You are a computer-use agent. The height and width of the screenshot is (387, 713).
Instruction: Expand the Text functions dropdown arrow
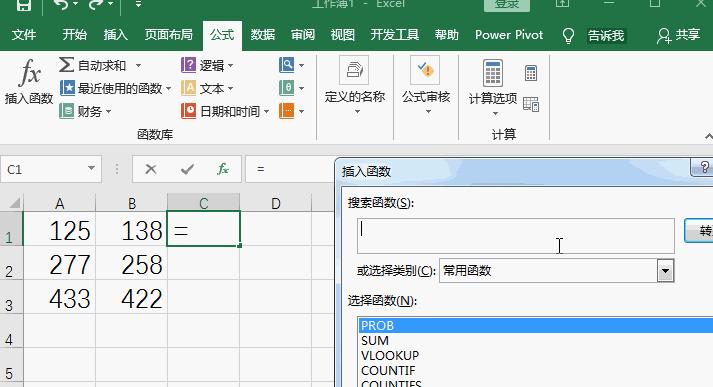point(230,88)
